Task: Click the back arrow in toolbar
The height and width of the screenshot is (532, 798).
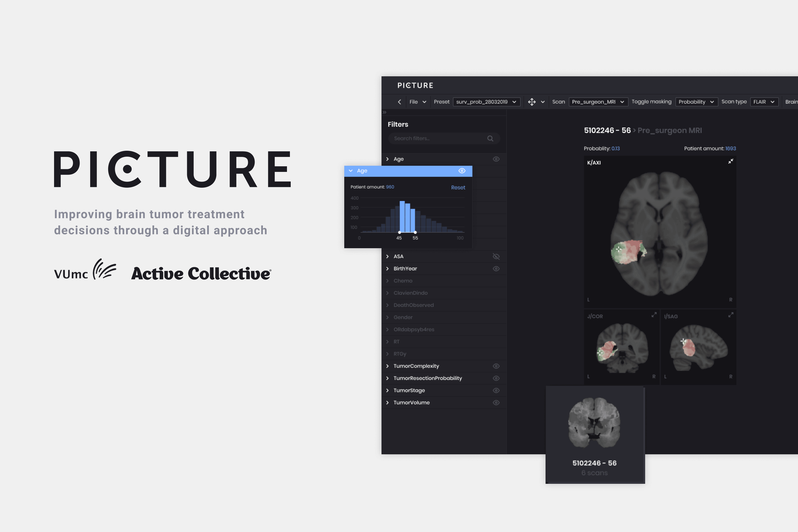Action: pyautogui.click(x=399, y=102)
